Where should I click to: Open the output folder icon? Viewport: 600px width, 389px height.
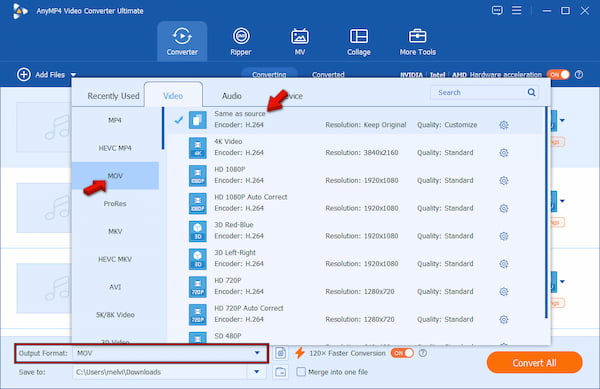(280, 372)
